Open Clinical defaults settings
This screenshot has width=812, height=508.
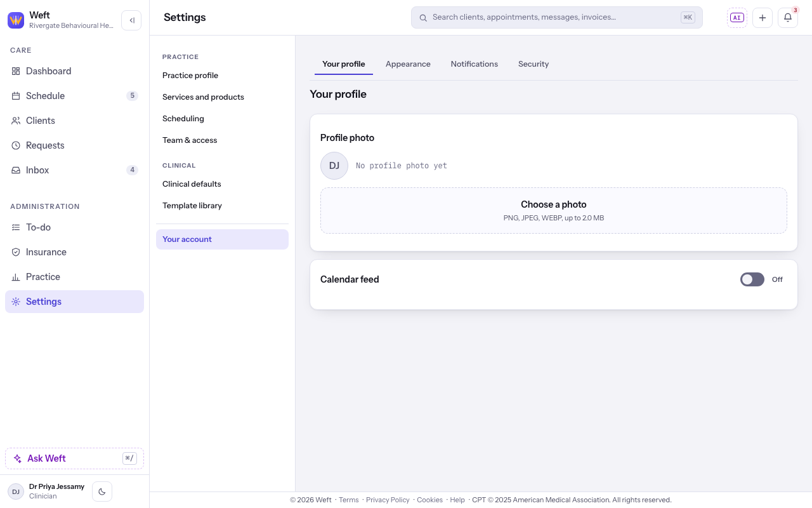pos(222,184)
